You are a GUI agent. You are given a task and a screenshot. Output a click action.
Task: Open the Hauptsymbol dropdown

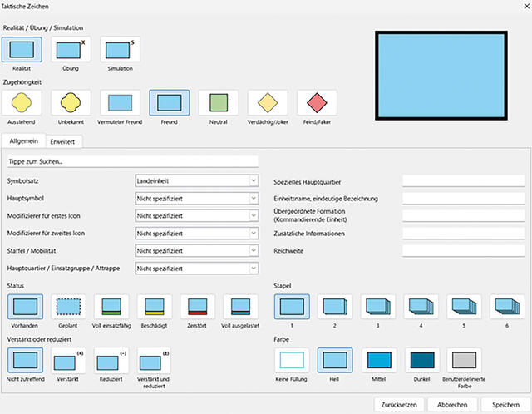pyautogui.click(x=197, y=199)
